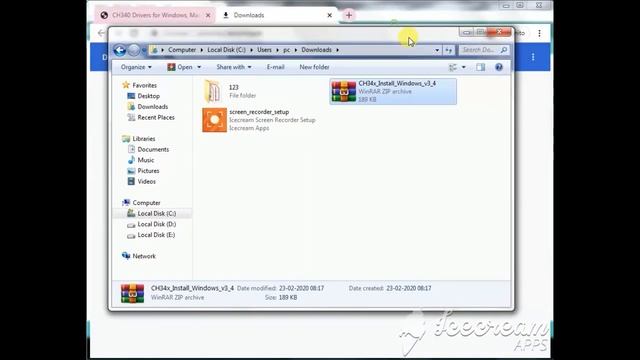The width and height of the screenshot is (640, 360).
Task: Expand the address bar history dropdown
Action: [437, 50]
